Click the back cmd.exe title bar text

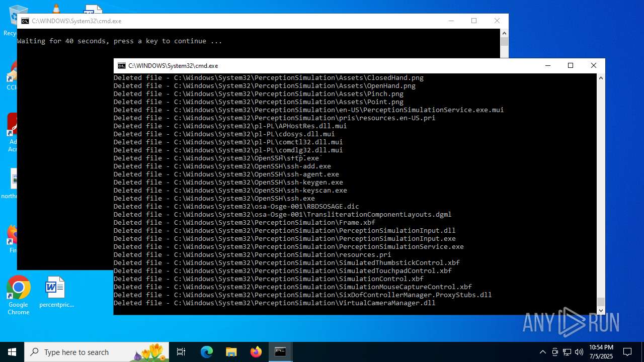[x=76, y=21]
